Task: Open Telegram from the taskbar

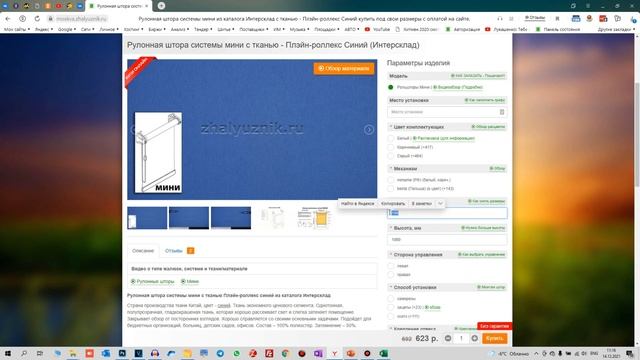Action: coord(220,353)
